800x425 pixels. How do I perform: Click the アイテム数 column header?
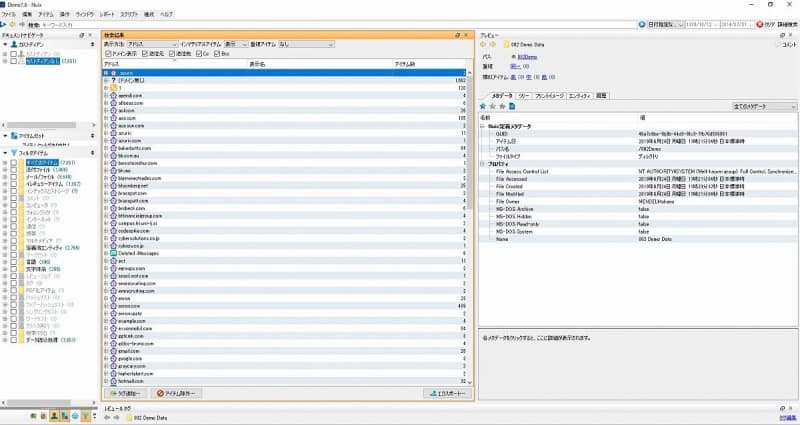(431, 64)
